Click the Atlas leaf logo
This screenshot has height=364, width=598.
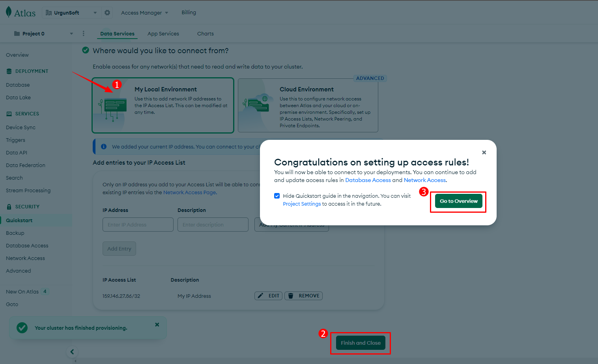[x=9, y=12]
